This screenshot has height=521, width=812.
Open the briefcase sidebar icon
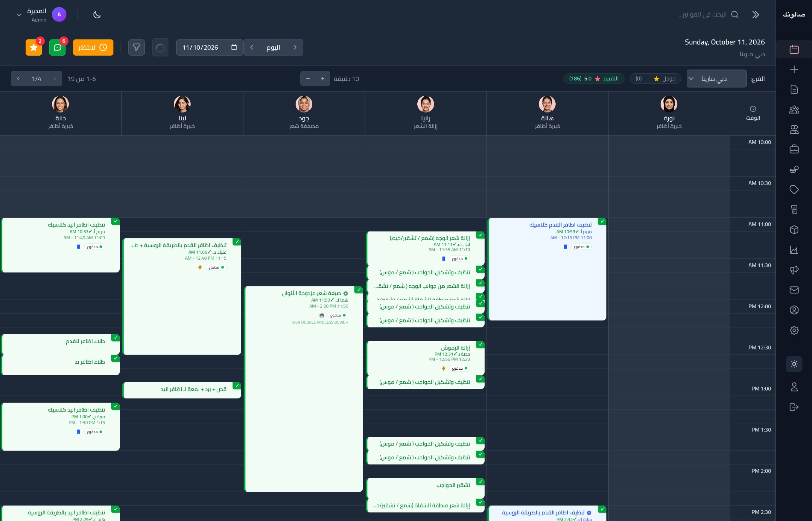[794, 149]
